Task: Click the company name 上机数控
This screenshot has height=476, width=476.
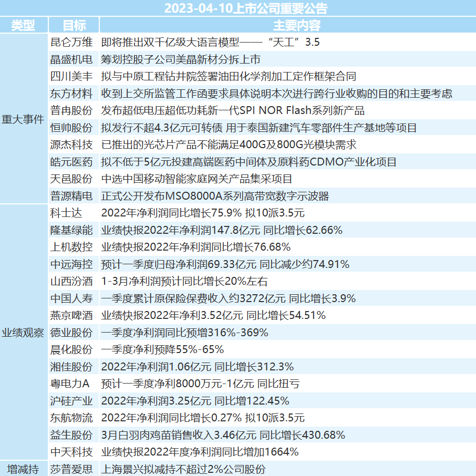Action: coord(71,247)
